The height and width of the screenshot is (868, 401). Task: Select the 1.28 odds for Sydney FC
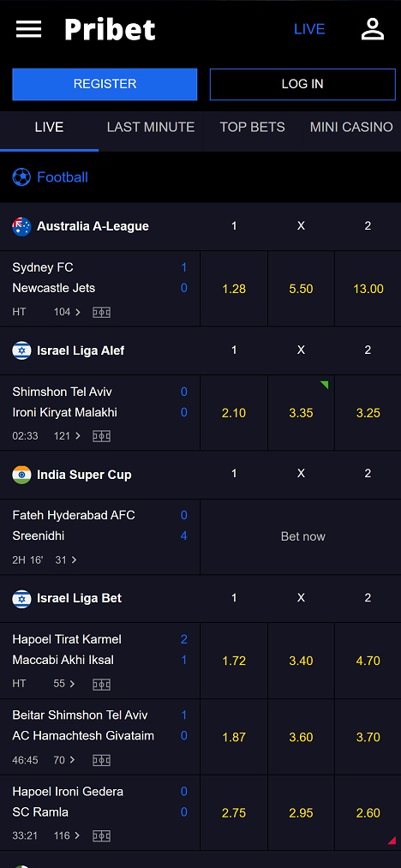234,289
